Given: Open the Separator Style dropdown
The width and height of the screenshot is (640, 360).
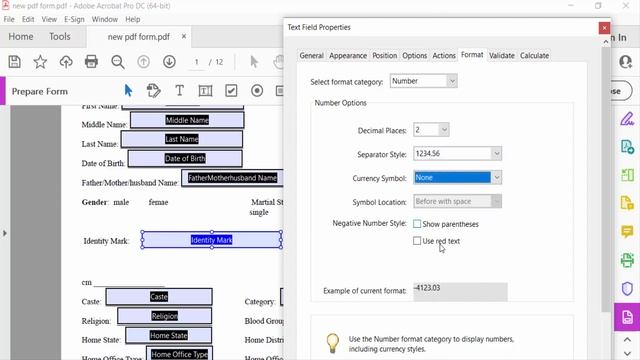Looking at the screenshot, I should [457, 153].
